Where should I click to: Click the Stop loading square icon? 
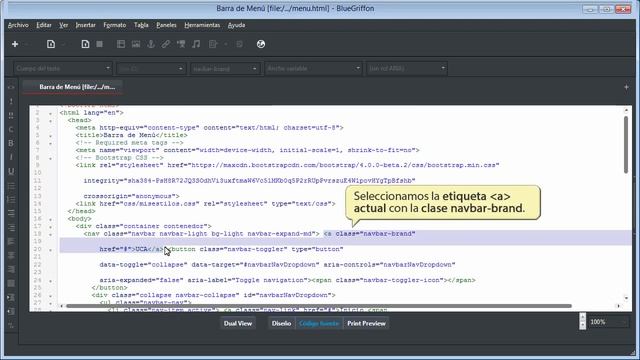coord(100,44)
